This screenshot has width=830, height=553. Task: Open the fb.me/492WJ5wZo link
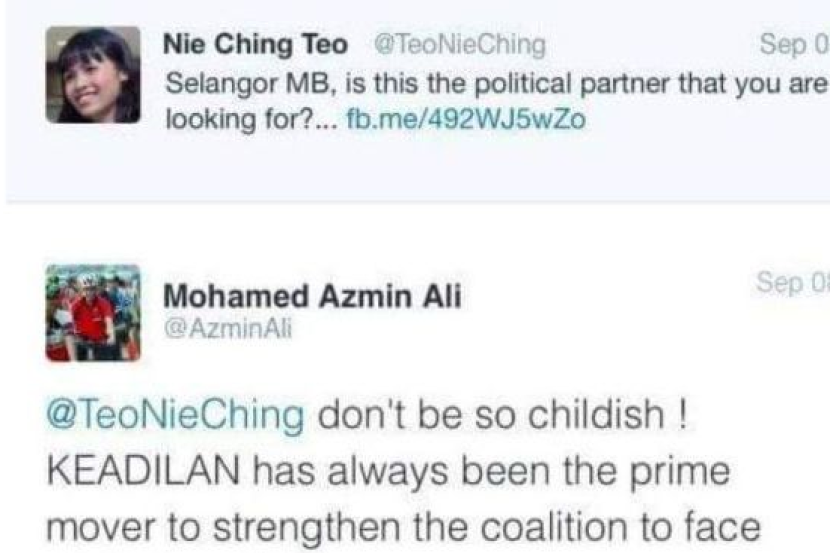click(x=465, y=121)
